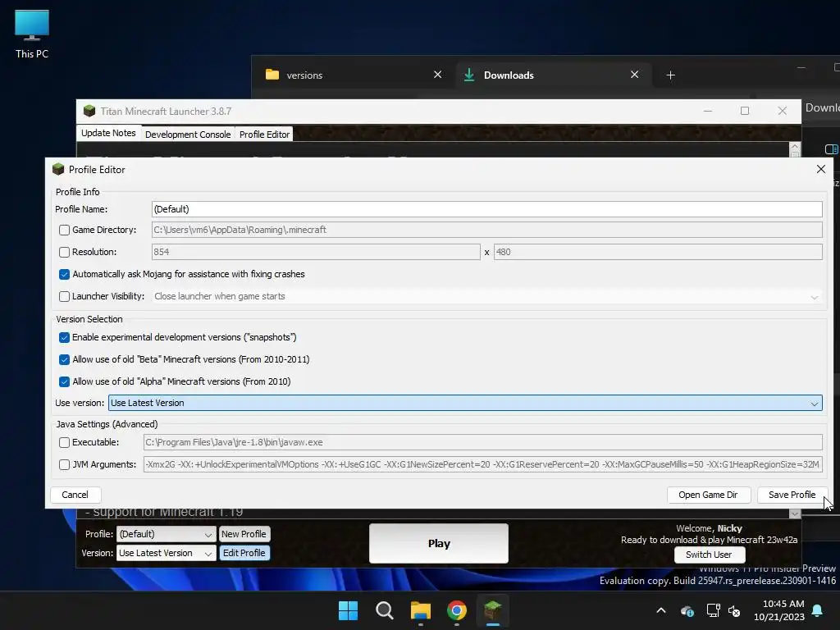Disable experimental snapshots checkbox

(x=64, y=337)
